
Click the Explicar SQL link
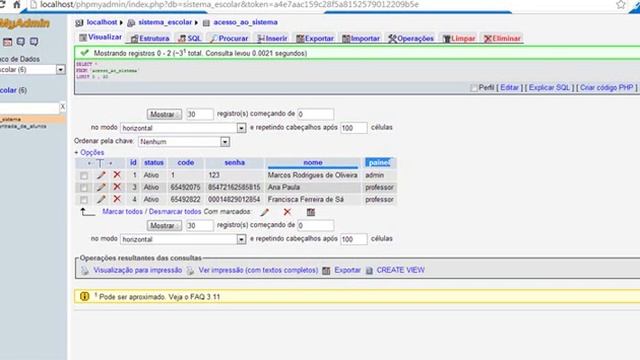pyautogui.click(x=549, y=87)
